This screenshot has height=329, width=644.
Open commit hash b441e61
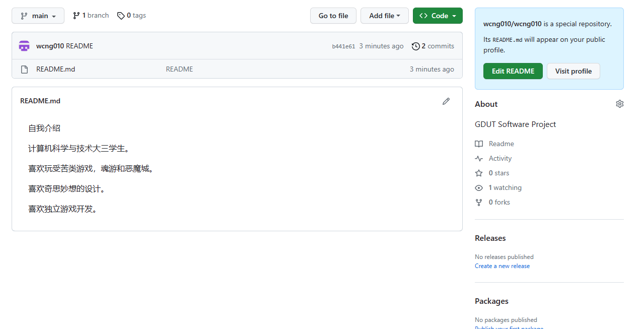tap(343, 46)
